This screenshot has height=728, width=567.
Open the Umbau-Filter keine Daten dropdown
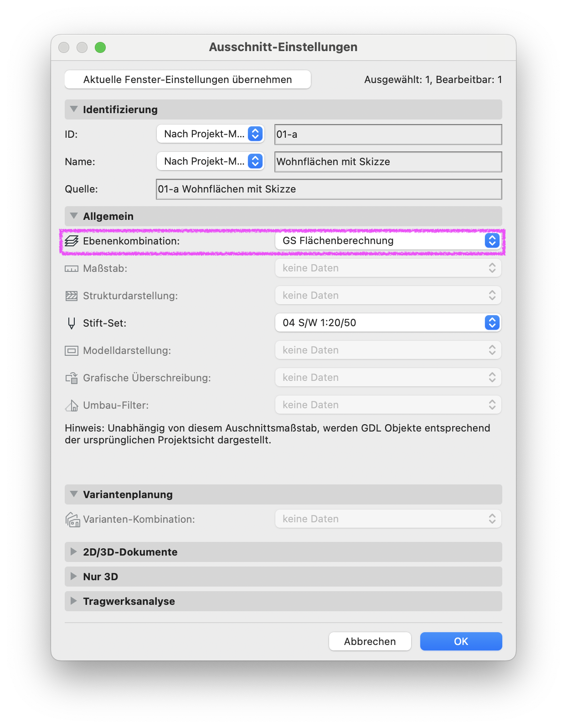(x=388, y=405)
